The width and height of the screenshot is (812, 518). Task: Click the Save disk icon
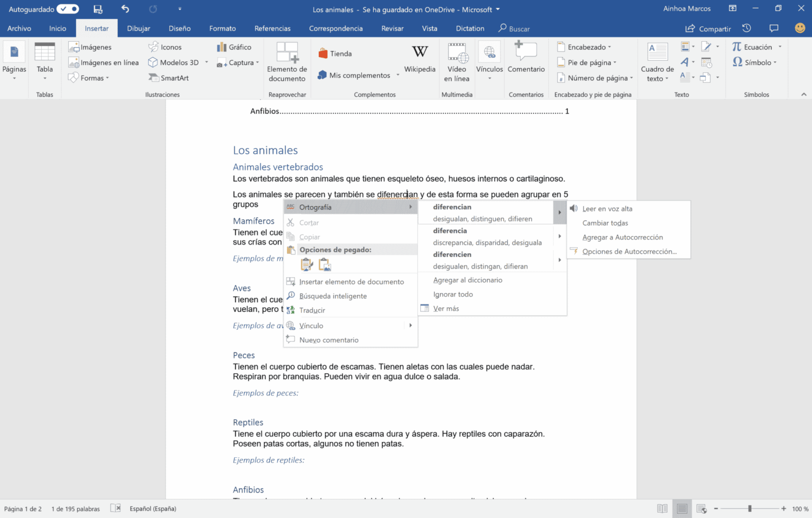[x=98, y=9]
